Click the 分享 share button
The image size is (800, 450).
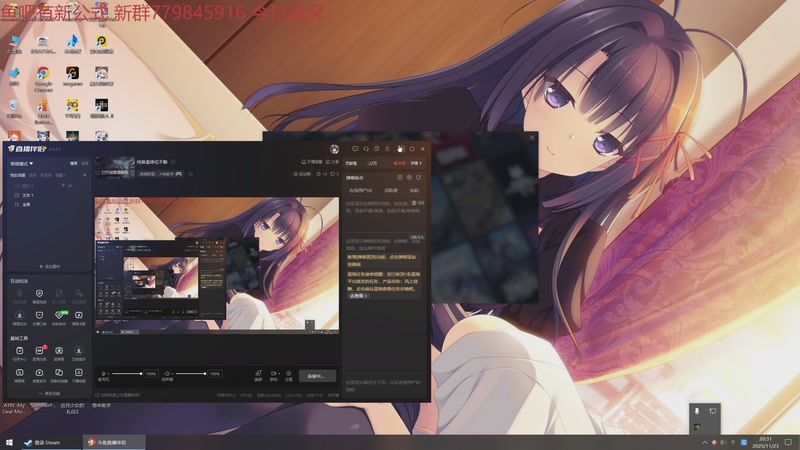332,162
